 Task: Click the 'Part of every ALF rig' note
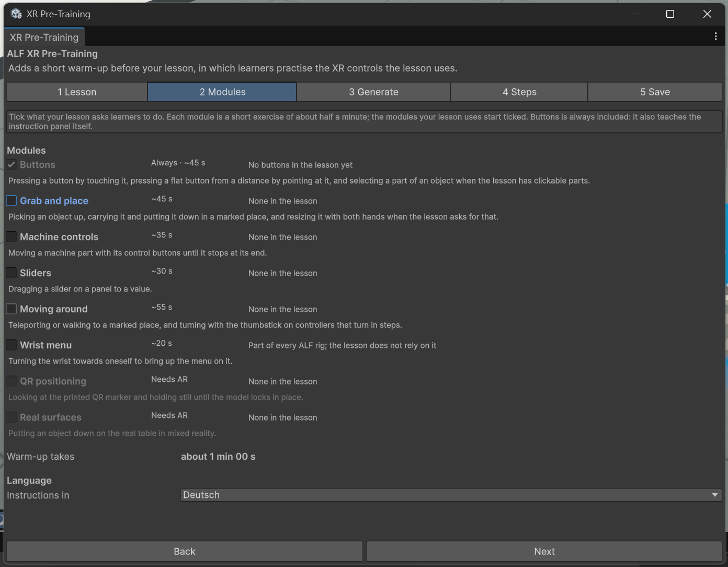[x=342, y=345]
